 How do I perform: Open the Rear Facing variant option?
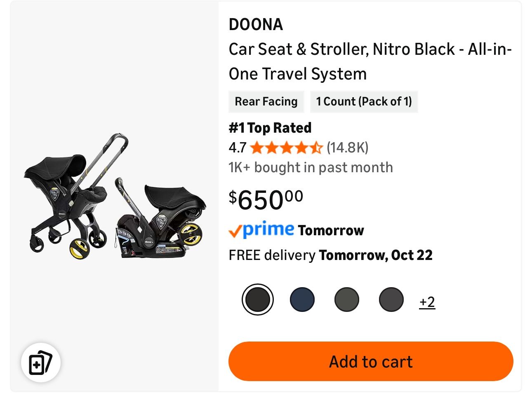(266, 101)
